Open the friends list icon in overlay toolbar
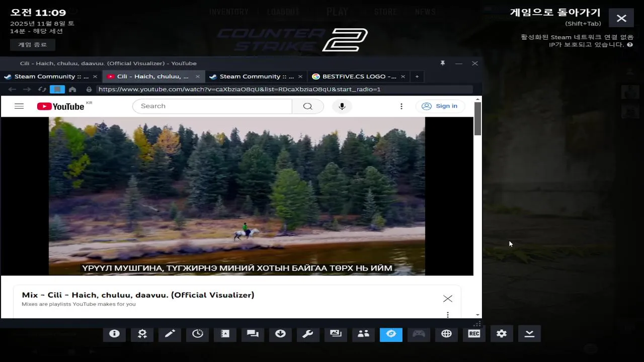 click(363, 334)
